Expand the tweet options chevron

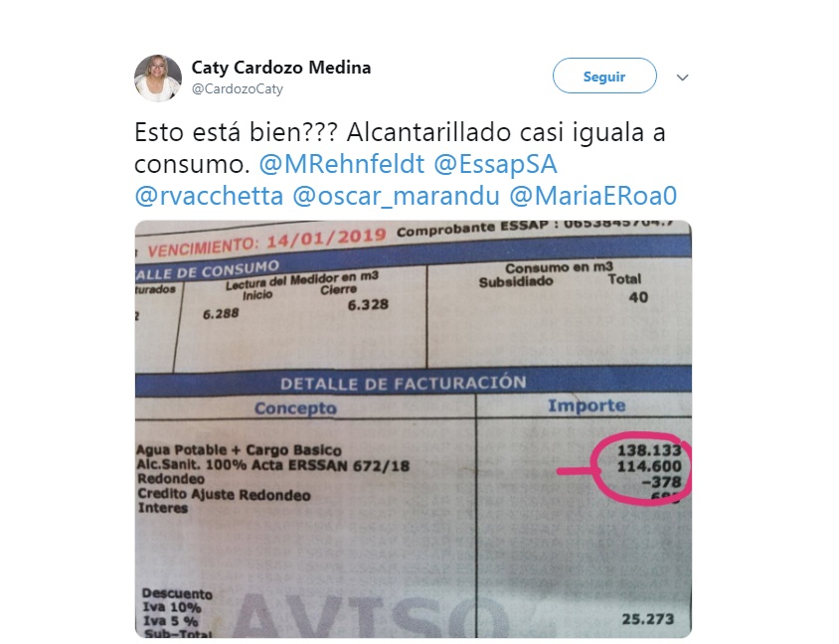(682, 78)
